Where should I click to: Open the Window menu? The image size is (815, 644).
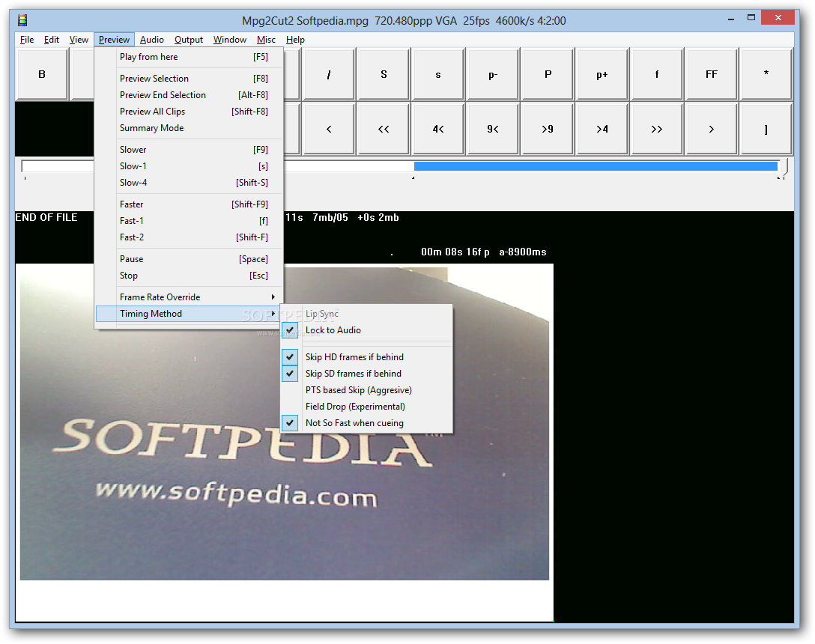(230, 40)
